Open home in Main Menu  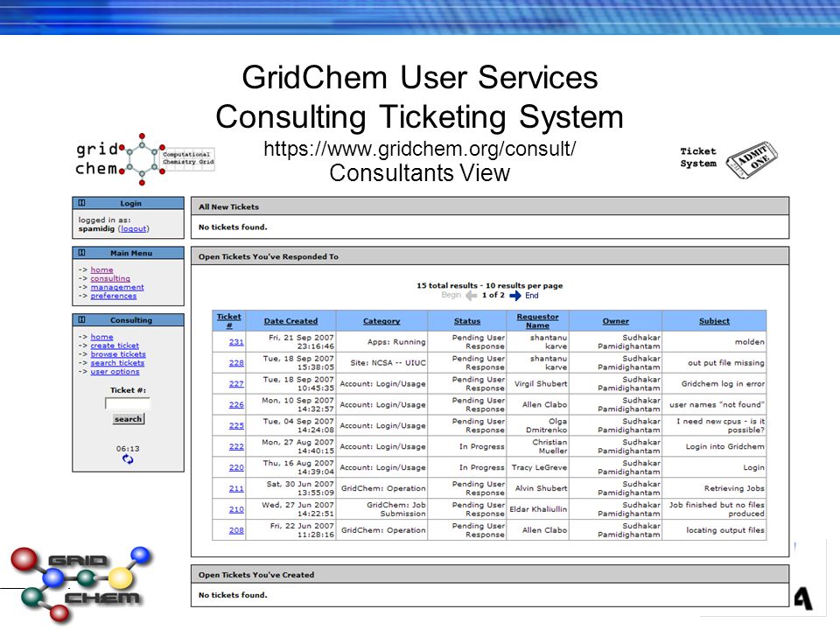[x=101, y=270]
